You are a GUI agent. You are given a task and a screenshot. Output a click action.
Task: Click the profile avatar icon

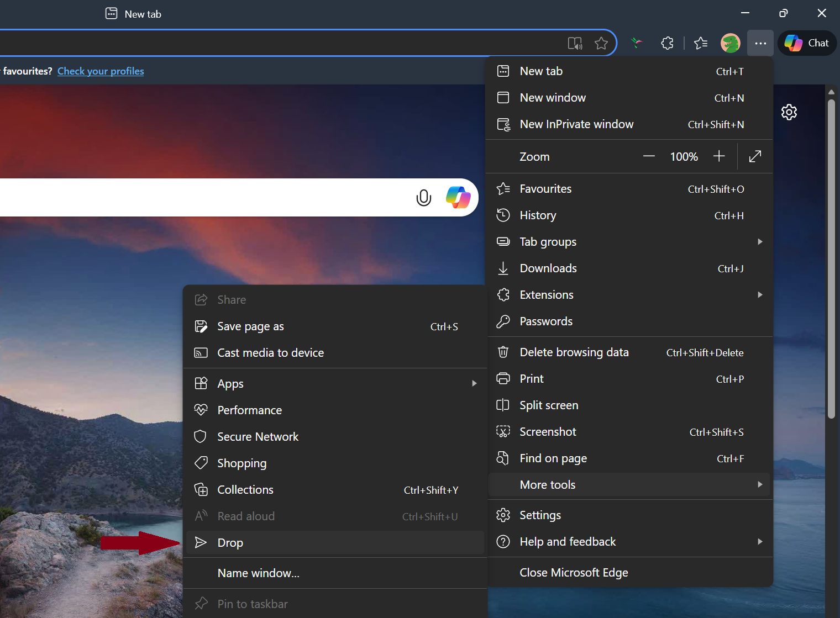(730, 43)
